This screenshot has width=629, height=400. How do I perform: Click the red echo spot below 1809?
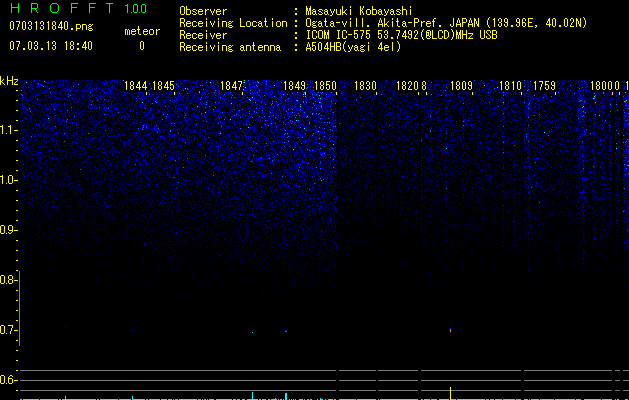pos(450,330)
